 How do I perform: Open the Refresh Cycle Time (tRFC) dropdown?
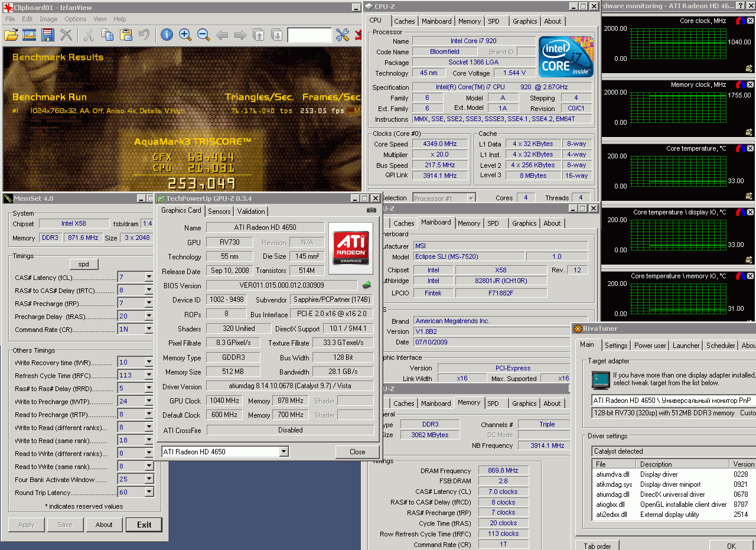click(x=148, y=375)
